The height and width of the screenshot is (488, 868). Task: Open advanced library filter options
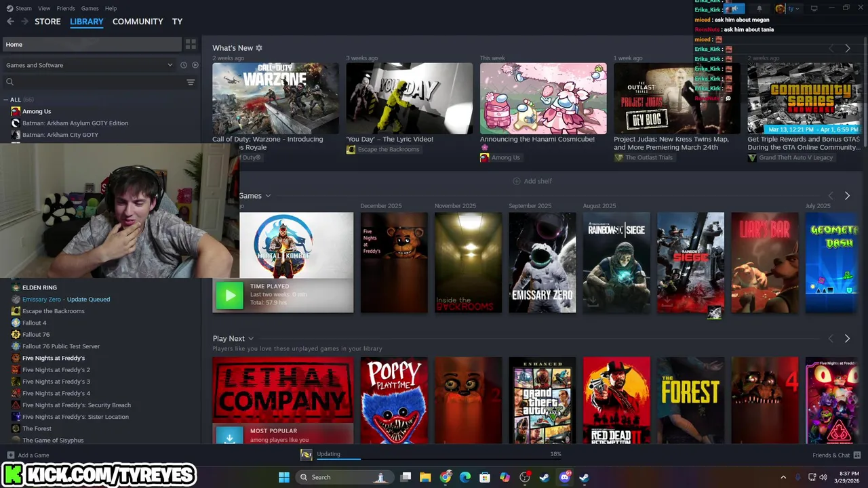[x=191, y=82]
